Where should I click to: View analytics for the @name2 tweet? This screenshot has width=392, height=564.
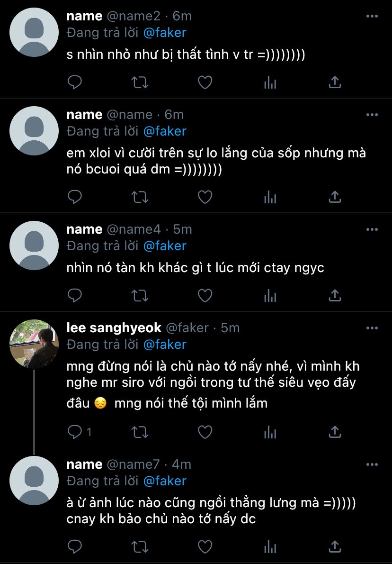click(x=270, y=83)
